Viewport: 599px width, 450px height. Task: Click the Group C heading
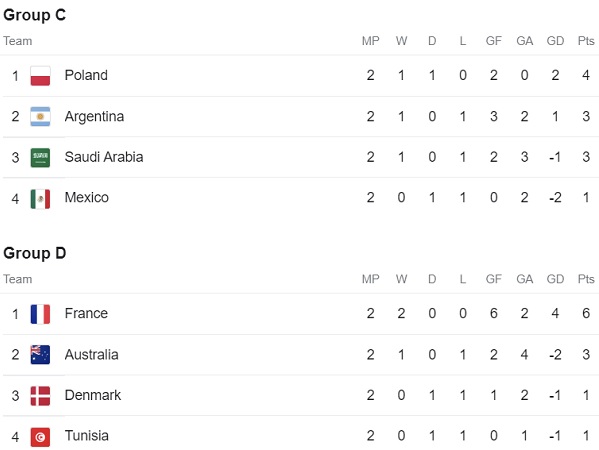pyautogui.click(x=35, y=15)
